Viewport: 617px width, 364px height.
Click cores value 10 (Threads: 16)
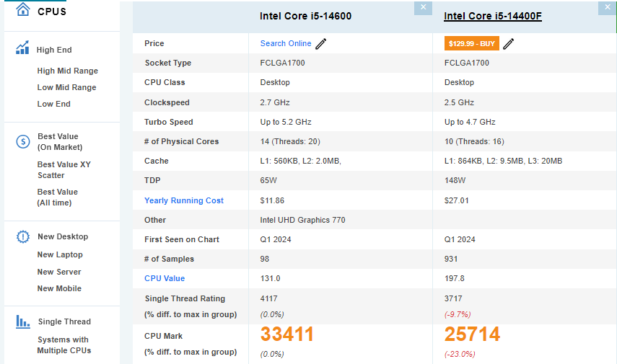coord(474,141)
